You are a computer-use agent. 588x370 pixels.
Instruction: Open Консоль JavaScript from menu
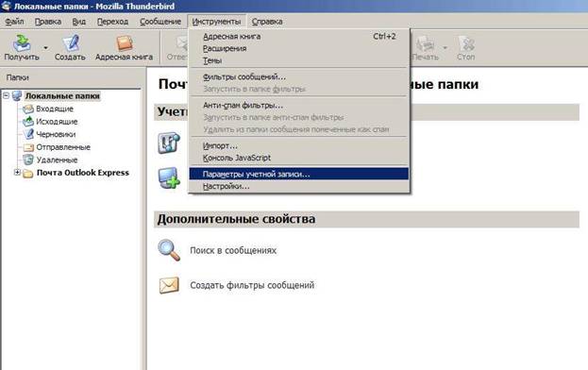point(299,158)
